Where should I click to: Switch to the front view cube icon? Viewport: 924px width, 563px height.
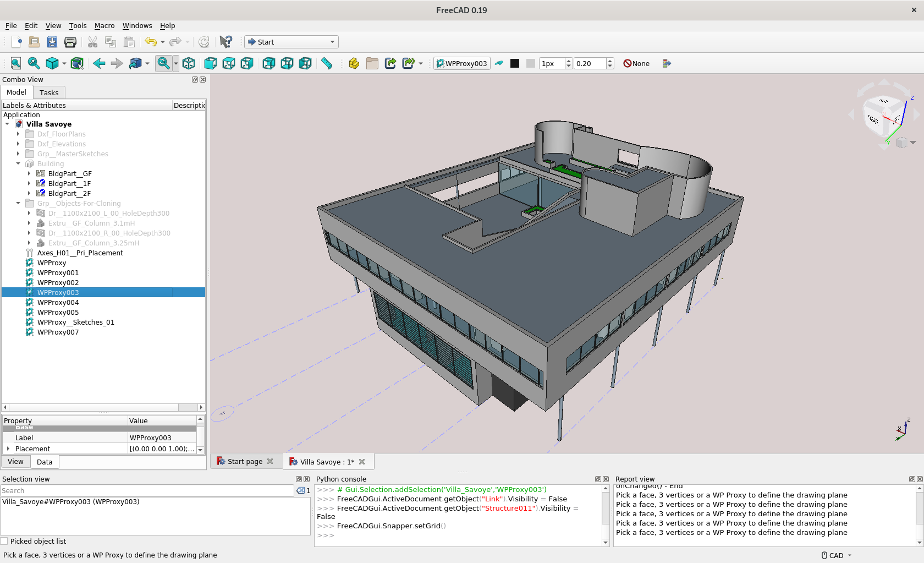[210, 63]
